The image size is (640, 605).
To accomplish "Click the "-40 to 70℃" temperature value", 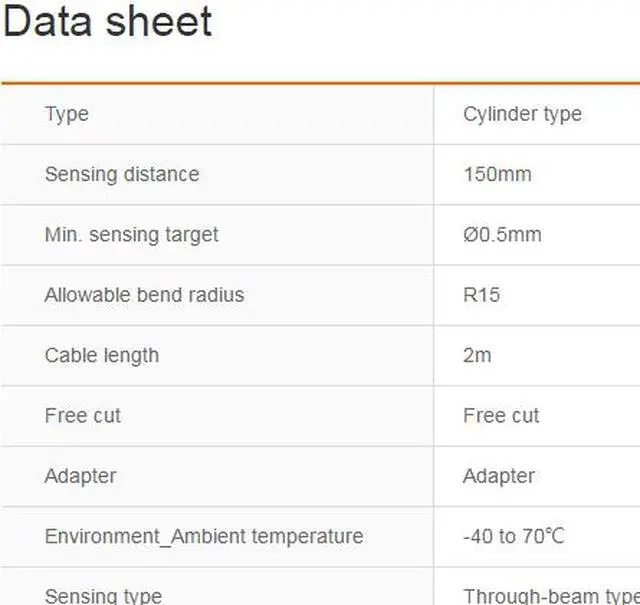I will tap(513, 536).
